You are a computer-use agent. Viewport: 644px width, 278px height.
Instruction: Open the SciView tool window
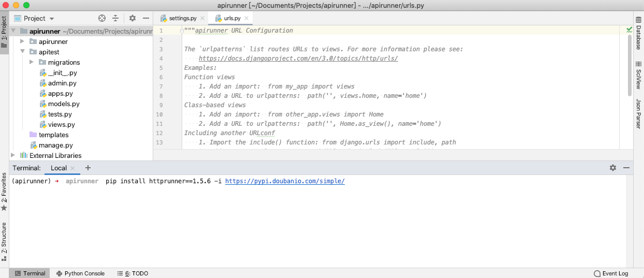639,76
